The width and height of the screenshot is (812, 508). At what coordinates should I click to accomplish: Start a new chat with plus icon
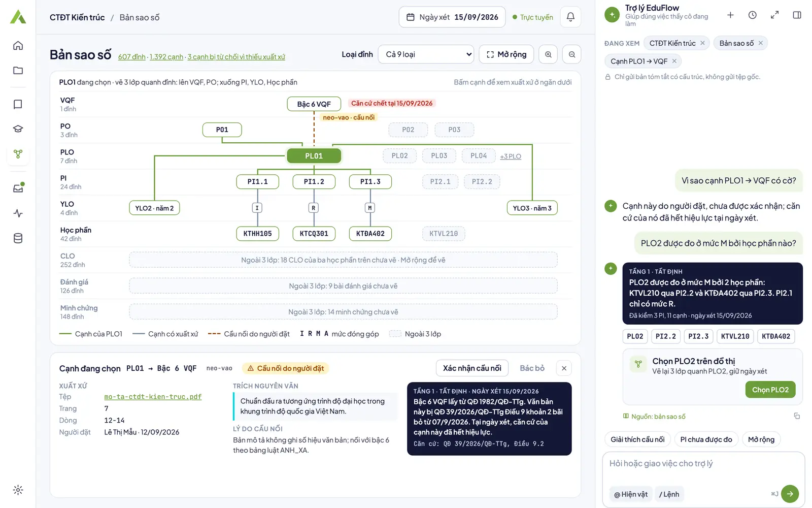(730, 15)
